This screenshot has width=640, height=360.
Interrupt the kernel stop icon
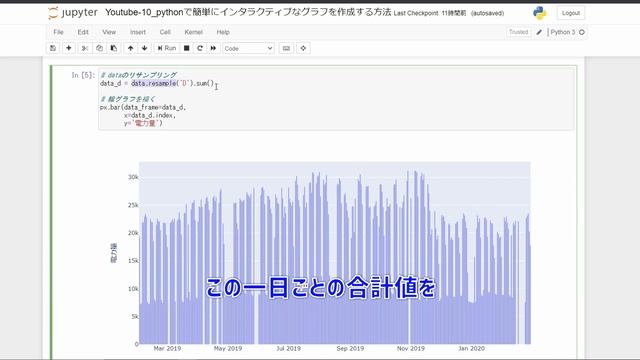(x=187, y=48)
